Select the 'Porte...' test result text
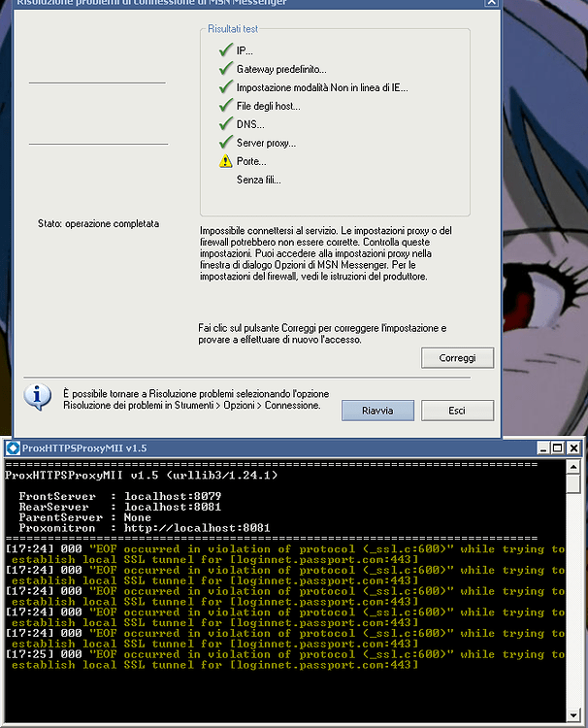The height and width of the screenshot is (728, 588). click(x=251, y=161)
